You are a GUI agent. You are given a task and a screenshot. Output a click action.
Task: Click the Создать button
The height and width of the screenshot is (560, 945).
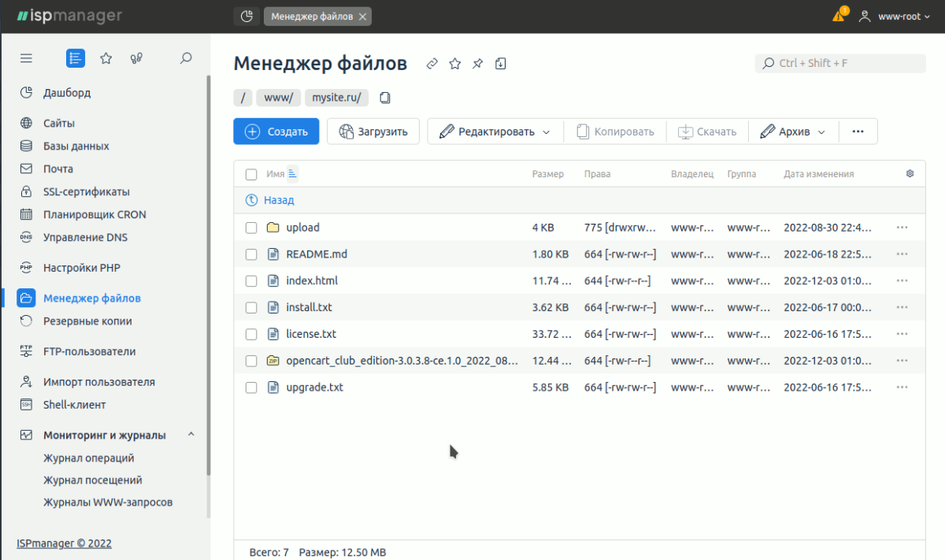pyautogui.click(x=276, y=132)
